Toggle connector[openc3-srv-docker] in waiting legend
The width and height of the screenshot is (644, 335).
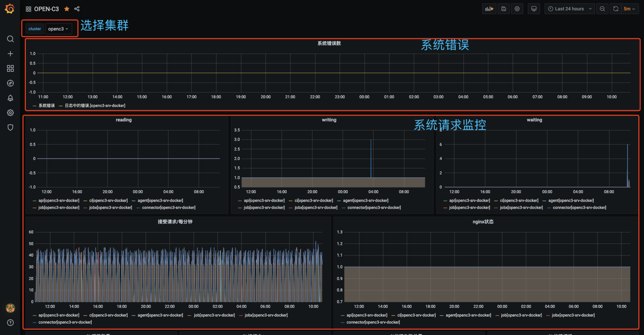pyautogui.click(x=580, y=207)
